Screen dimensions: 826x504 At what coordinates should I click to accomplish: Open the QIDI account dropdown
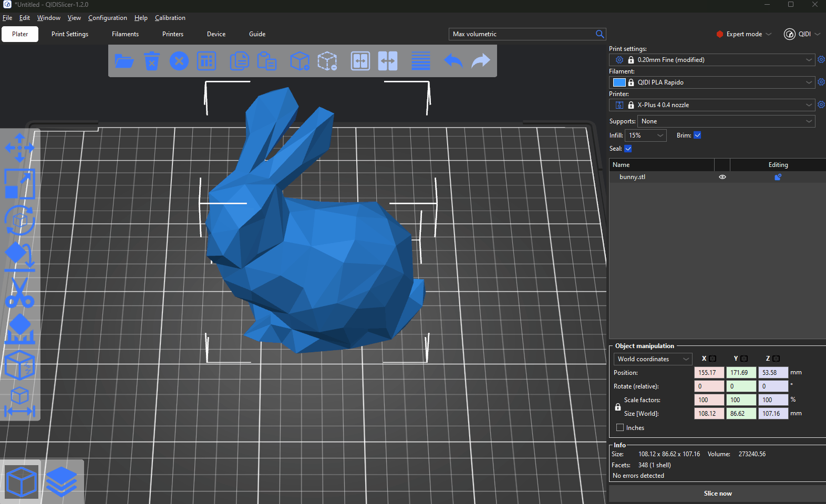click(x=802, y=34)
